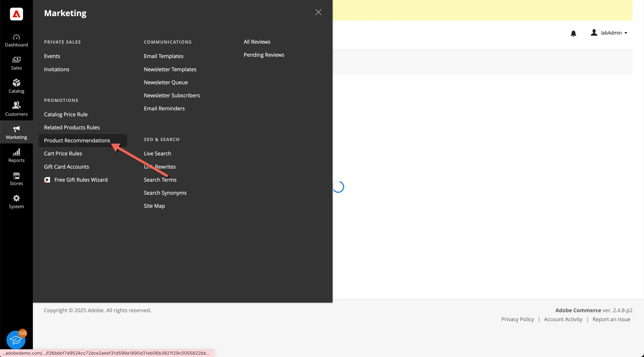The width and height of the screenshot is (644, 357).
Task: Open Related Products Rules
Action: [x=72, y=127]
